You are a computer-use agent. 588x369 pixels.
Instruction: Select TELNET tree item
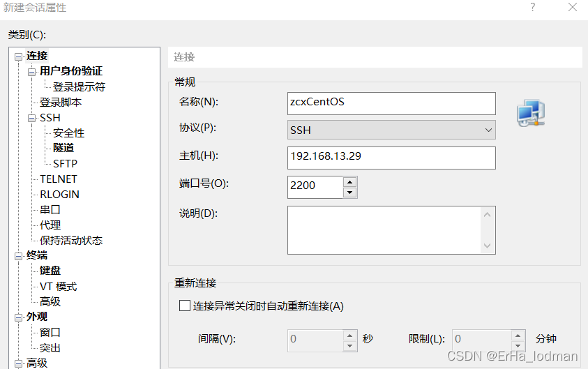[58, 179]
